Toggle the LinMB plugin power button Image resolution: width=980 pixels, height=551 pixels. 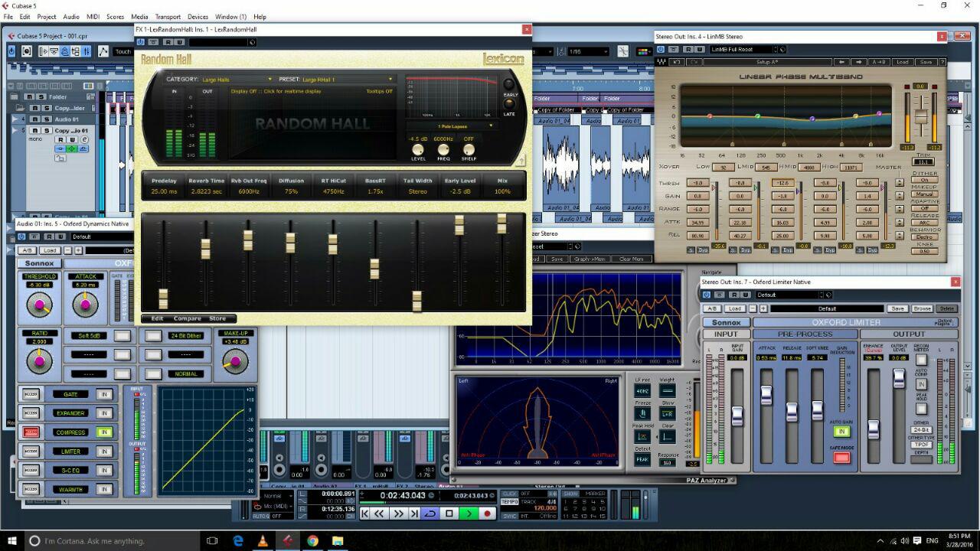pyautogui.click(x=661, y=49)
